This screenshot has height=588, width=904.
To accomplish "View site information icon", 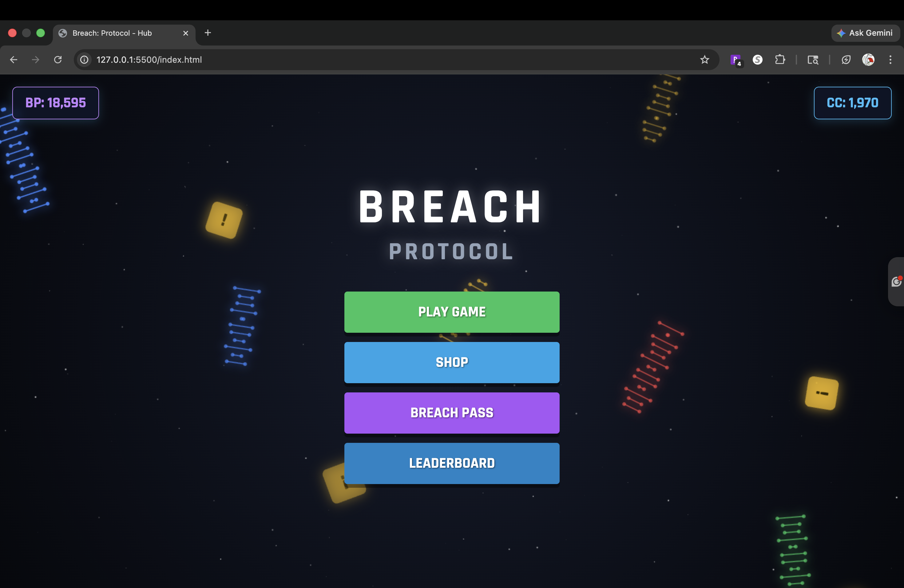I will (84, 60).
